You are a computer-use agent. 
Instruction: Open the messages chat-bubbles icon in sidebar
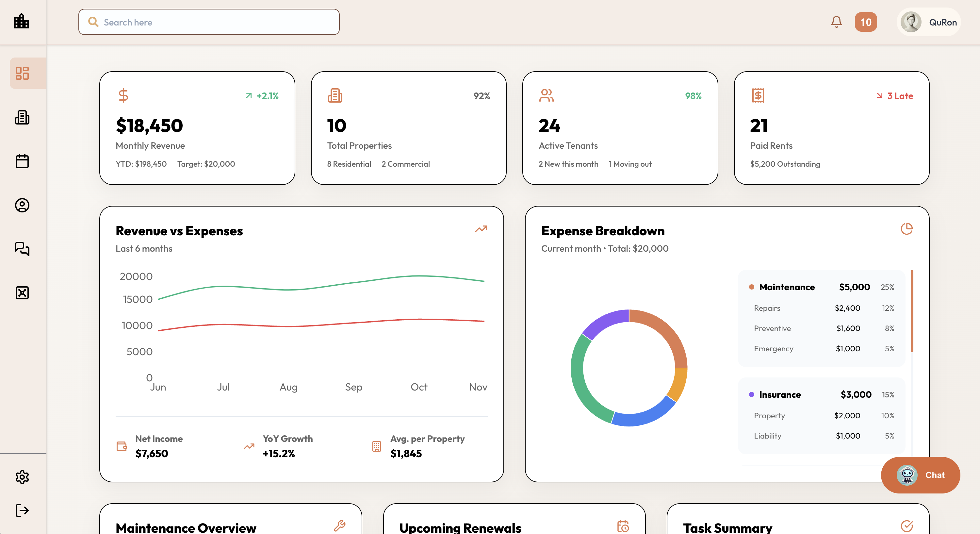pos(22,249)
